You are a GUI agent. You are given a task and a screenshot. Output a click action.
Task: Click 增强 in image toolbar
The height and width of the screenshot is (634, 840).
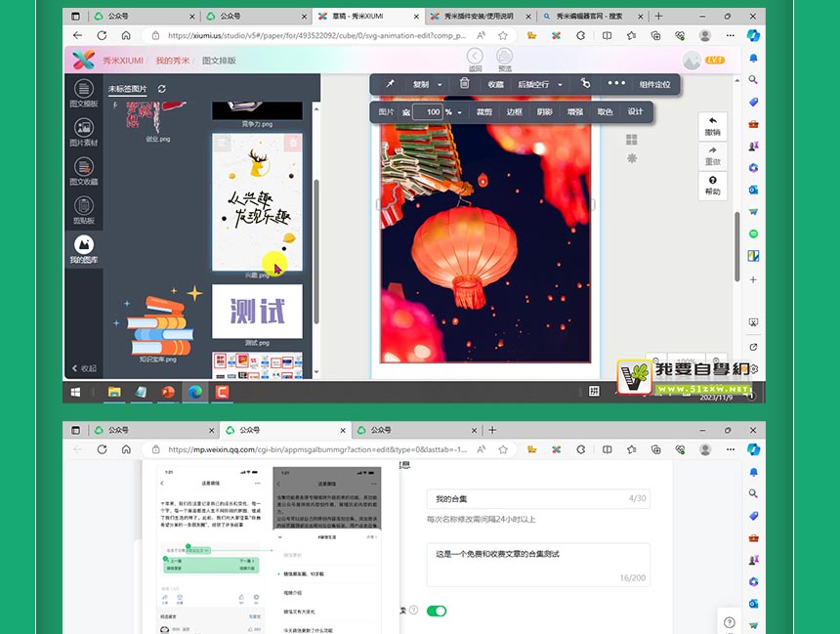[x=575, y=112]
